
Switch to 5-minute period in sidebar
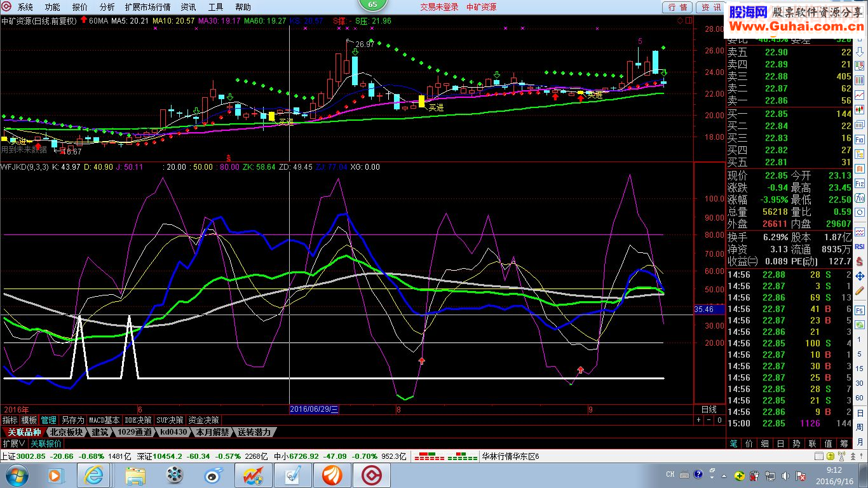pos(860,353)
